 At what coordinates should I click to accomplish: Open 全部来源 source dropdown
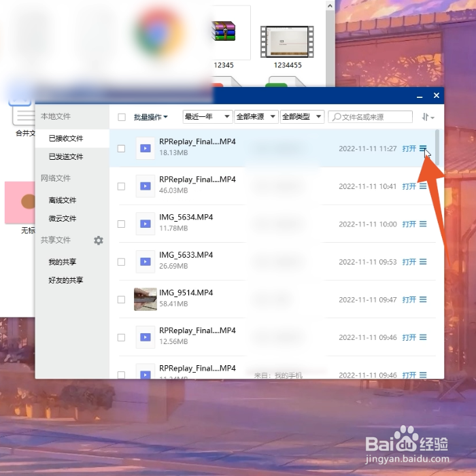click(256, 117)
